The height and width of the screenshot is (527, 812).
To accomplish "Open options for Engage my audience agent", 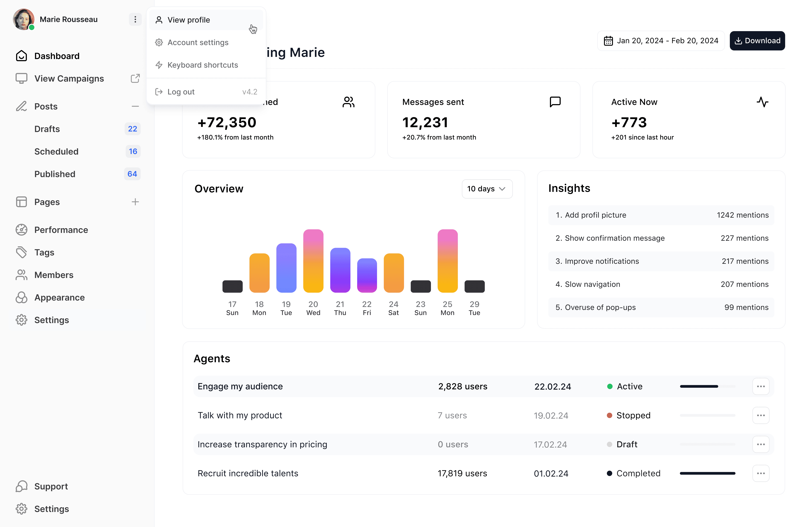I will pyautogui.click(x=760, y=386).
